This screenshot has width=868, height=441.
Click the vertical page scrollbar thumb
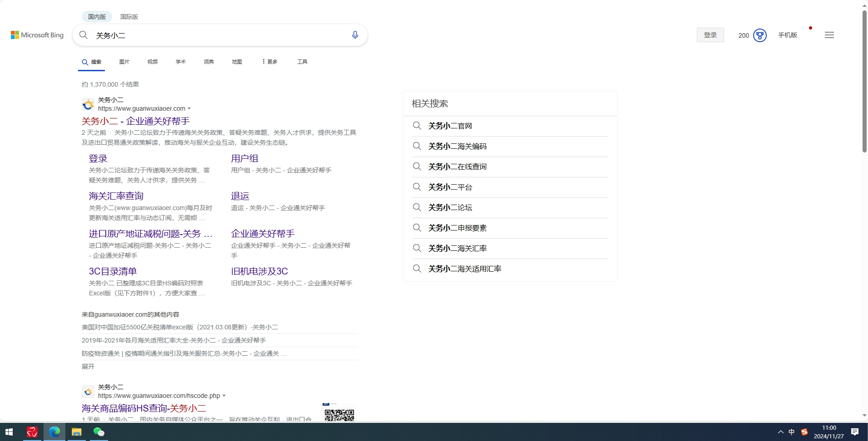click(x=864, y=81)
